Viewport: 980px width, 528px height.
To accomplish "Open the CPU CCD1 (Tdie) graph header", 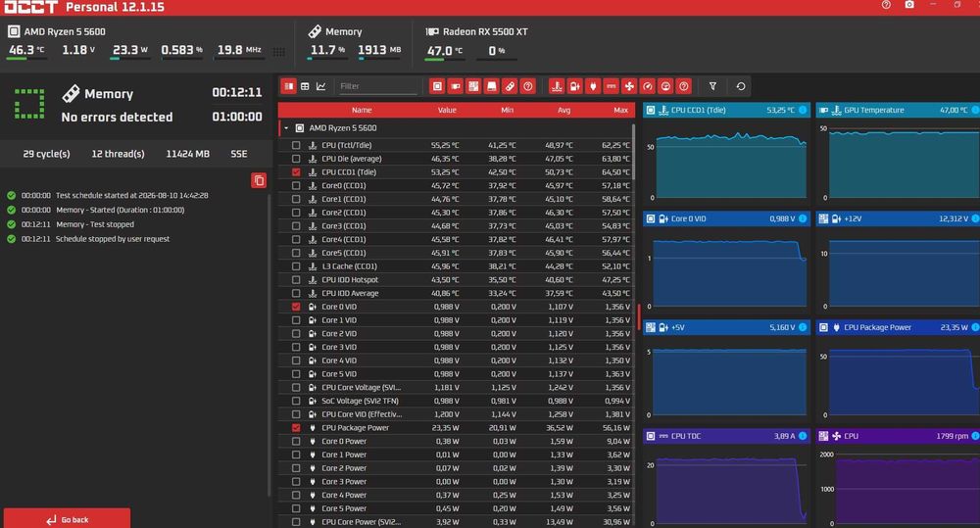I will (x=726, y=110).
